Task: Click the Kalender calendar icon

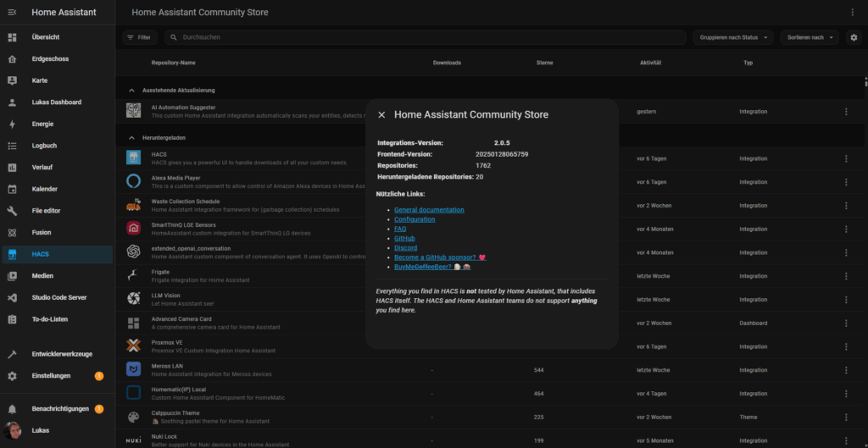Action: 12,189
